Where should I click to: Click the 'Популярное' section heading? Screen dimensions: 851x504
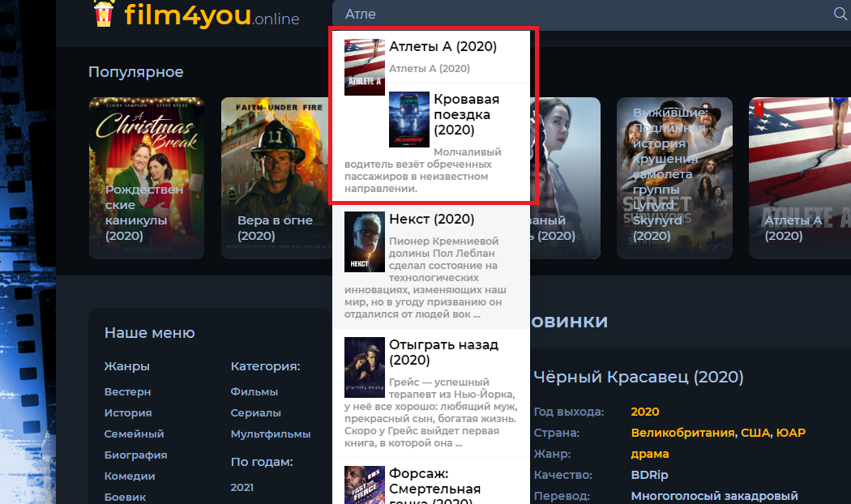[135, 72]
